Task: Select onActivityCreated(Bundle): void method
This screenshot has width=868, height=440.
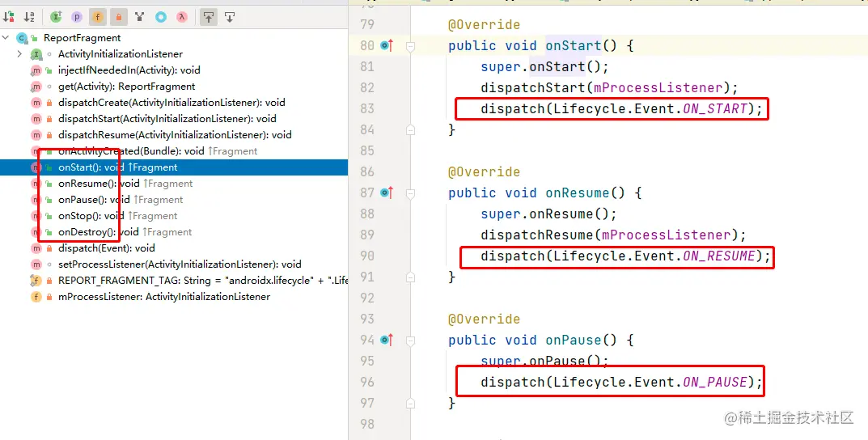Action: tap(131, 150)
